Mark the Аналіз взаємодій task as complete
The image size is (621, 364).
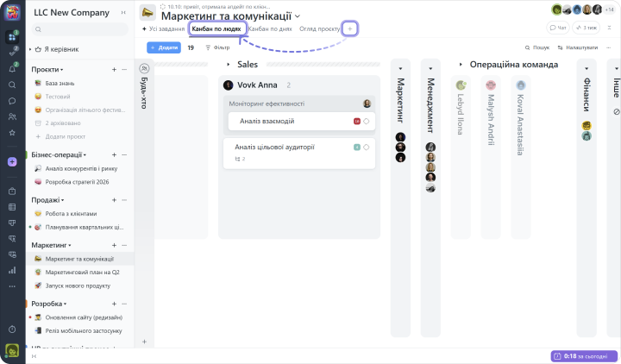pyautogui.click(x=367, y=122)
